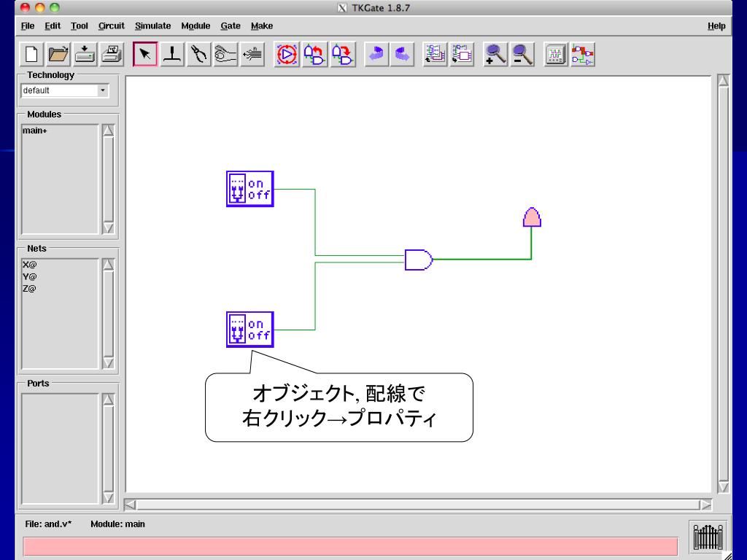
Task: Click Ports list scroll up arrow
Action: tap(108, 400)
